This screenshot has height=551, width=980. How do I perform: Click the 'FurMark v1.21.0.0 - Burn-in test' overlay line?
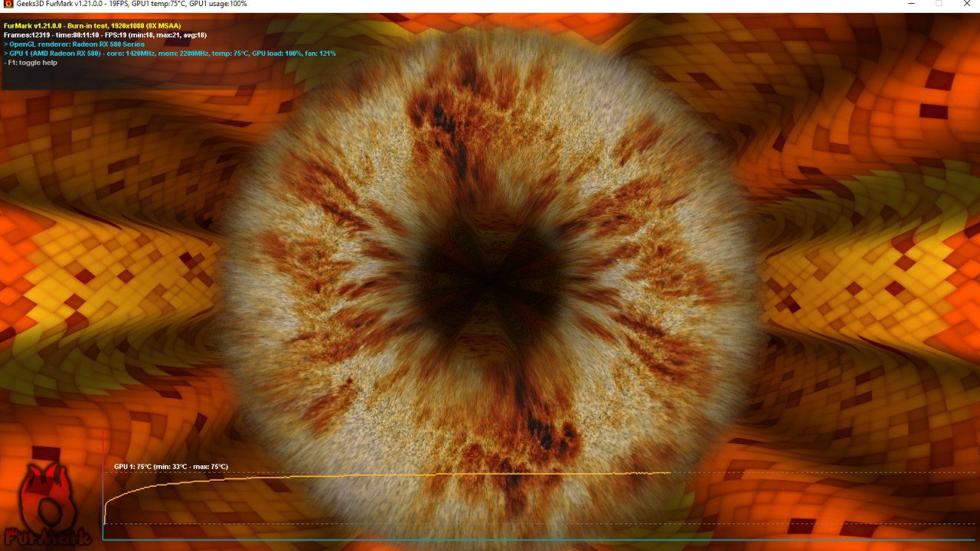point(93,26)
